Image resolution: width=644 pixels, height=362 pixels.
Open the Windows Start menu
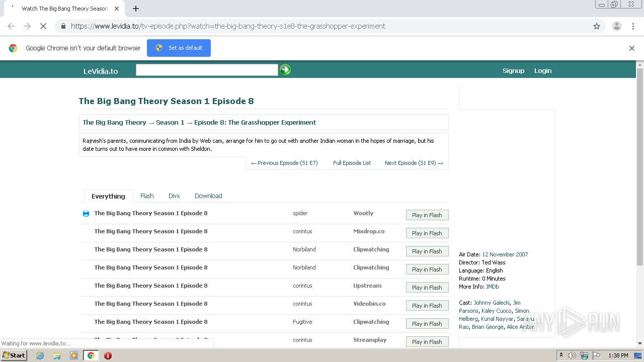[14, 355]
